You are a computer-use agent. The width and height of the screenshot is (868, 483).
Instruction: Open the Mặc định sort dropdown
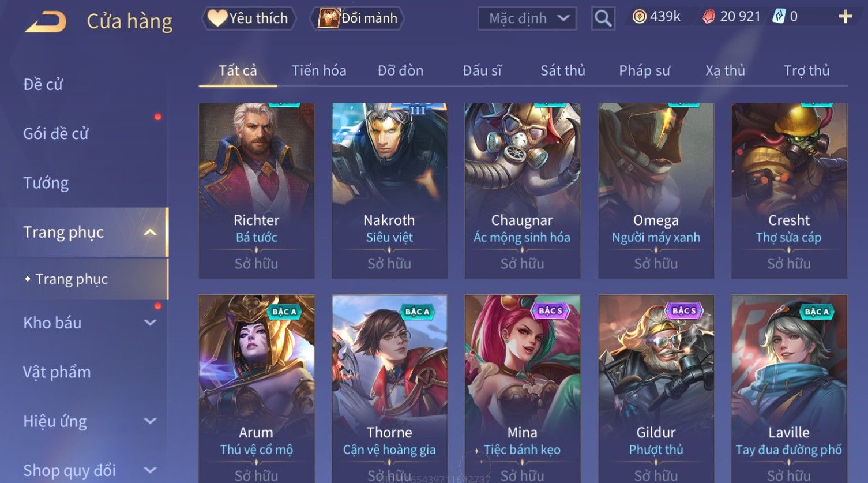click(x=527, y=18)
